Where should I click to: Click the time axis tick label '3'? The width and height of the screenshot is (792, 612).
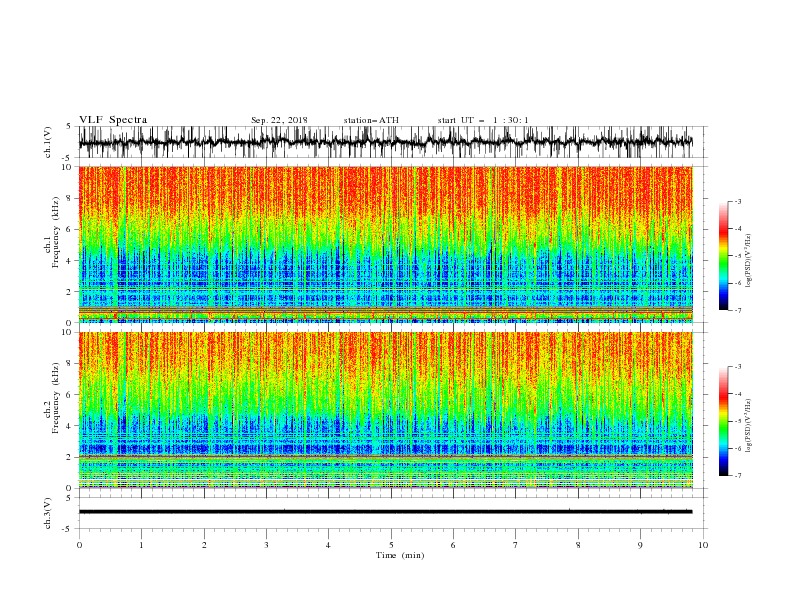(266, 545)
